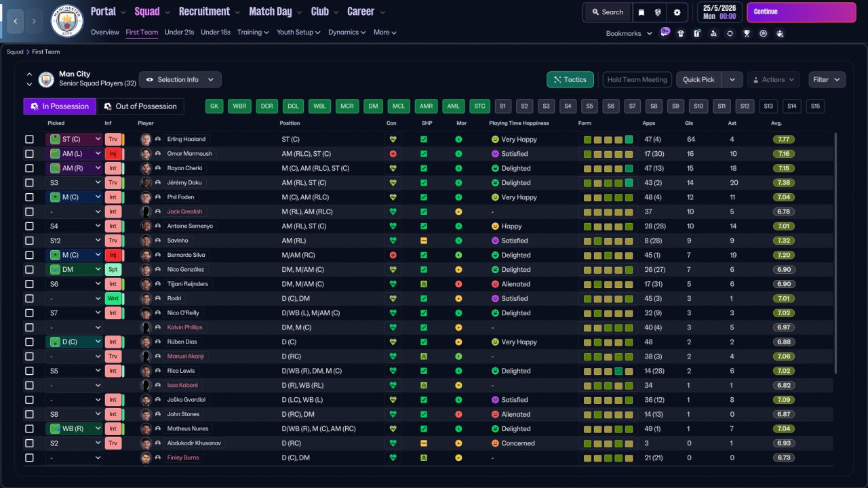868x488 pixels.
Task: Click the S1 substitute slot button
Action: (x=502, y=106)
